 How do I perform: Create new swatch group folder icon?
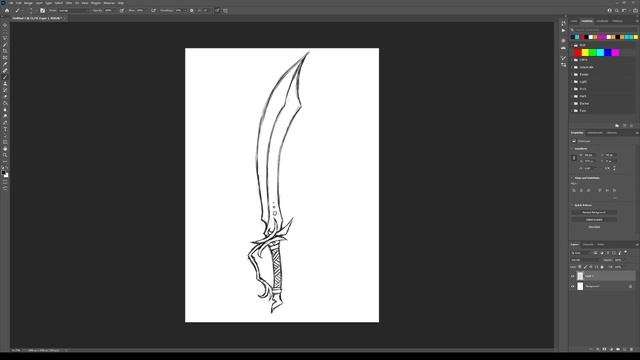click(617, 126)
